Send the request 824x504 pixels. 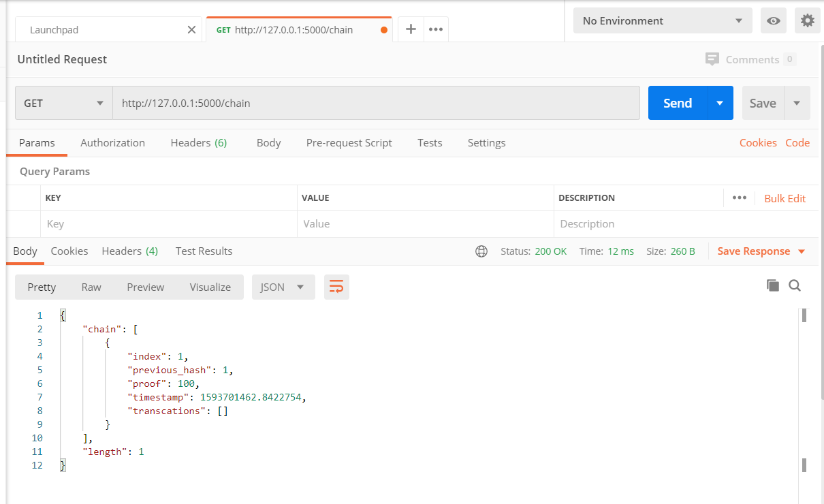click(678, 103)
